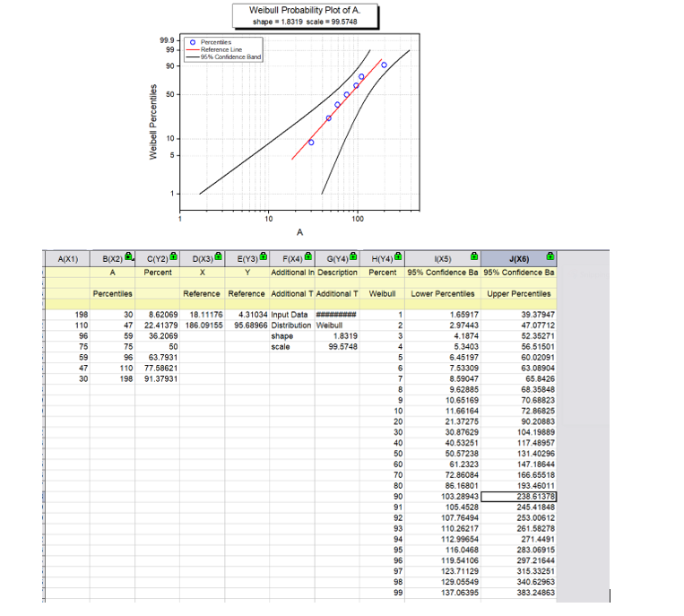Select the cell with 116.0468
684x616 pixels.
443,551
